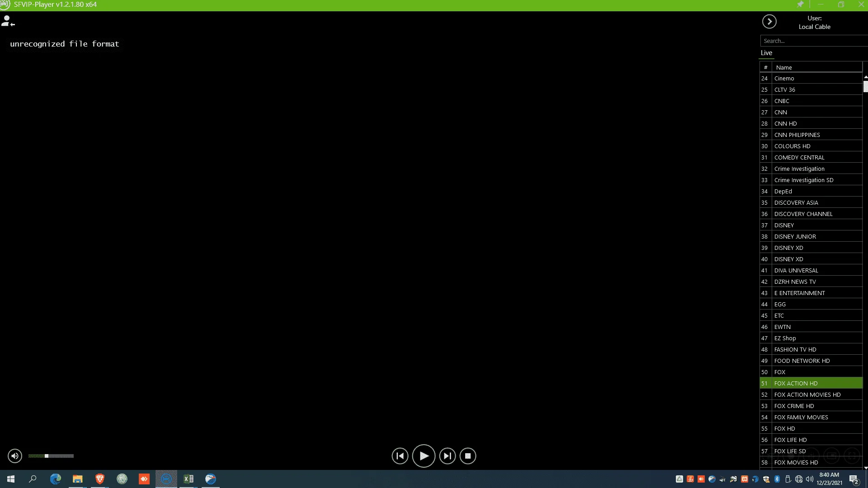The height and width of the screenshot is (488, 868).
Task: Select channel EZ Shop
Action: pyautogui.click(x=811, y=338)
